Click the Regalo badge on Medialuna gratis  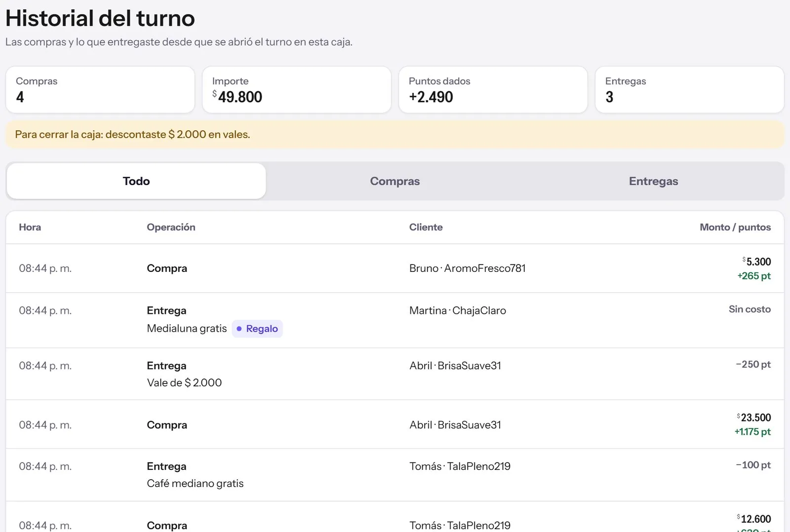257,329
